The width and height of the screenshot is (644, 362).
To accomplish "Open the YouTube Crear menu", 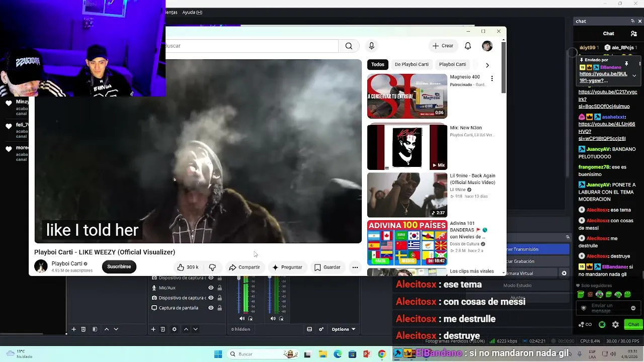I will pyautogui.click(x=443, y=46).
